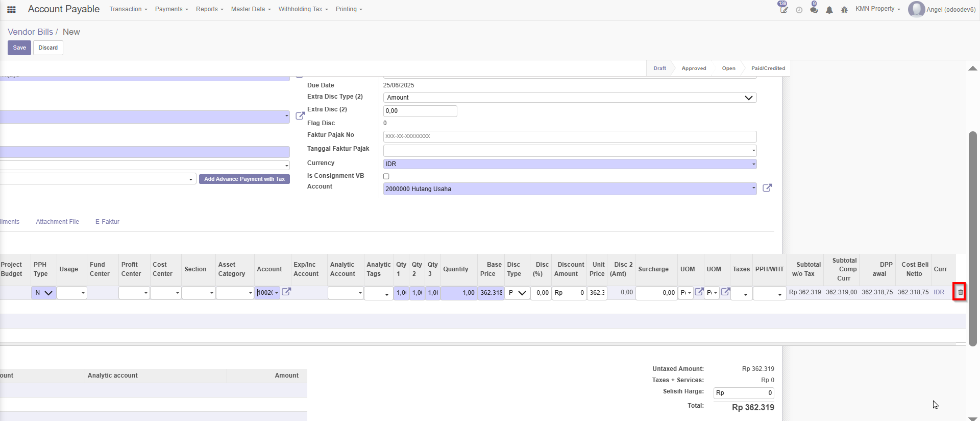Click the vertical page scrollbar thumb

(x=973, y=239)
